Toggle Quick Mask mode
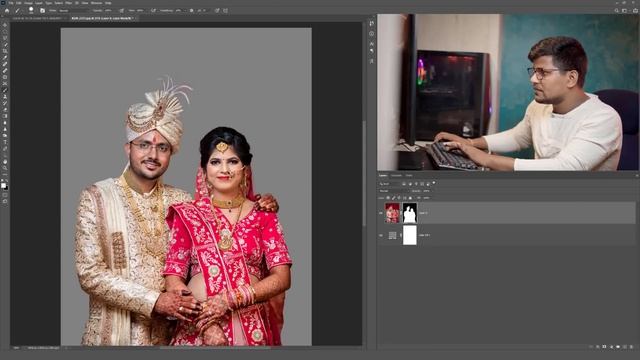Screen dimensions: 640x360 pyautogui.click(x=5, y=195)
